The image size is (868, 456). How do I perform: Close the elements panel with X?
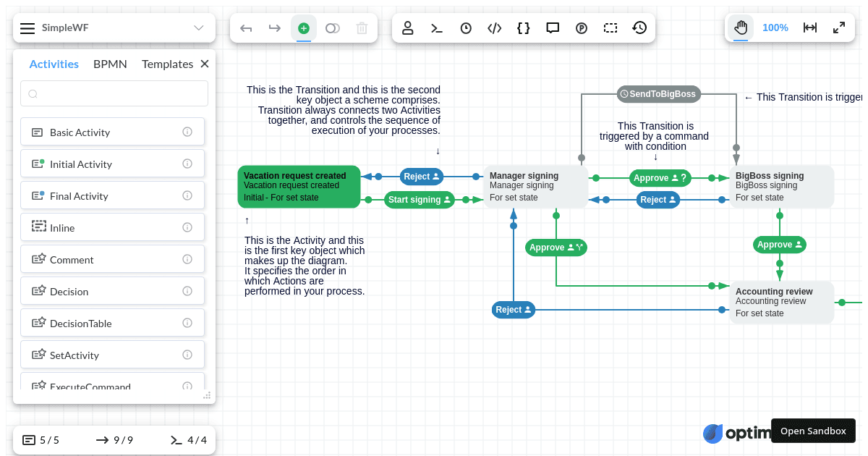click(205, 64)
